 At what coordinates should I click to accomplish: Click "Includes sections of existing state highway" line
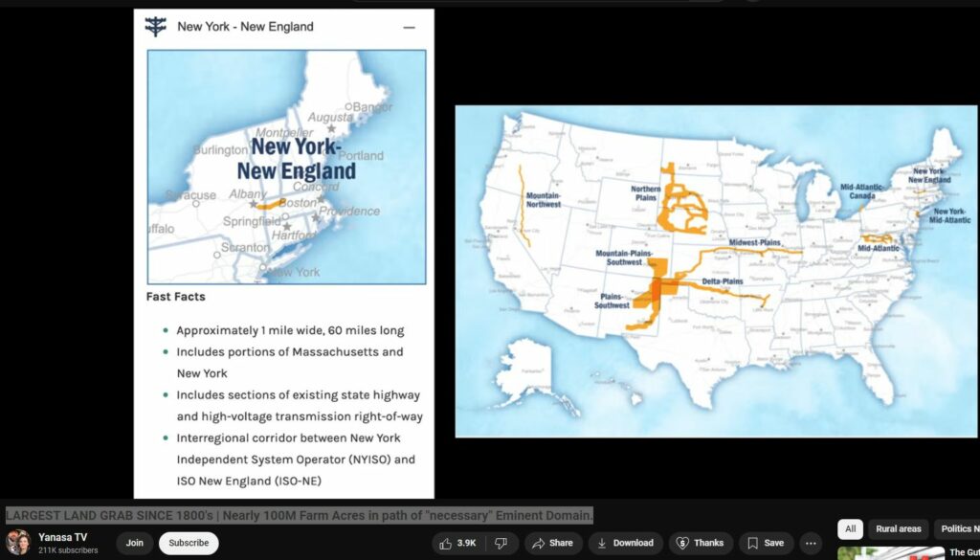click(299, 395)
